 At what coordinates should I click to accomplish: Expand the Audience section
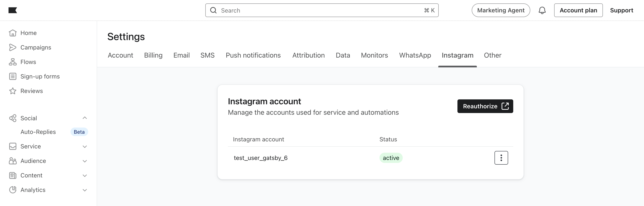[85, 161]
